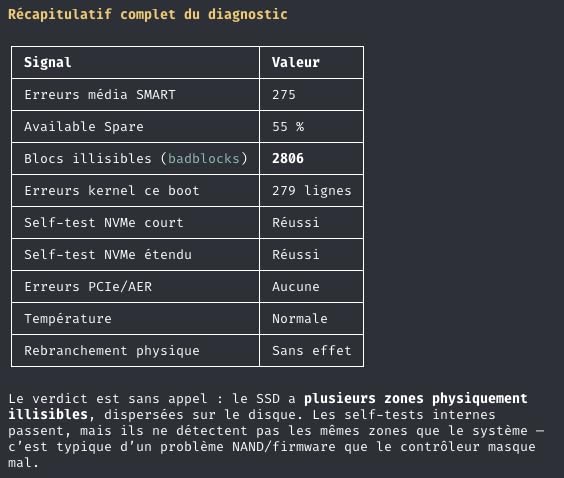564x478 pixels.
Task: Click the 'Sans effet' value cell
Action: [311, 351]
